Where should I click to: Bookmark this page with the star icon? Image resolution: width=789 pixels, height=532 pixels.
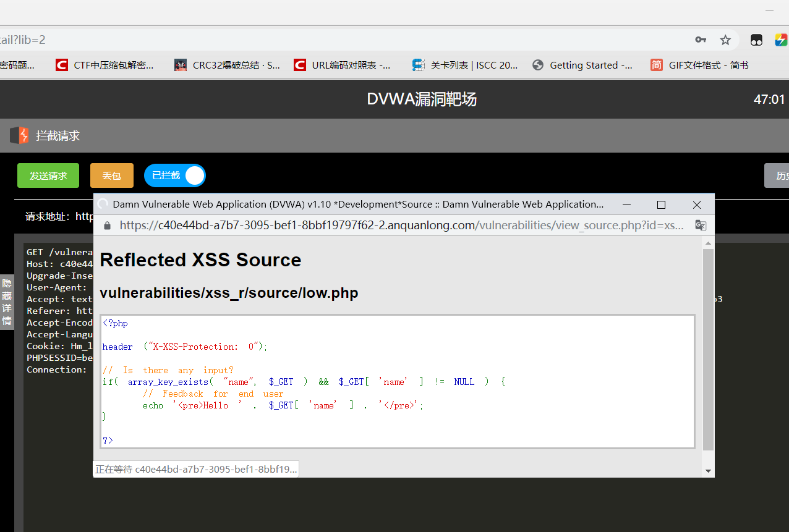pyautogui.click(x=725, y=40)
